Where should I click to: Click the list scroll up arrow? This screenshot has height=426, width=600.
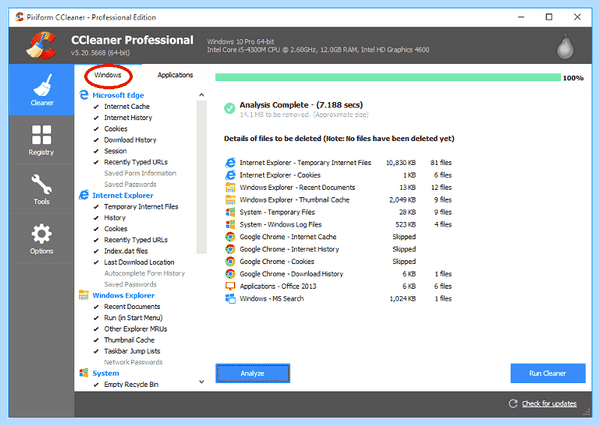[202, 95]
